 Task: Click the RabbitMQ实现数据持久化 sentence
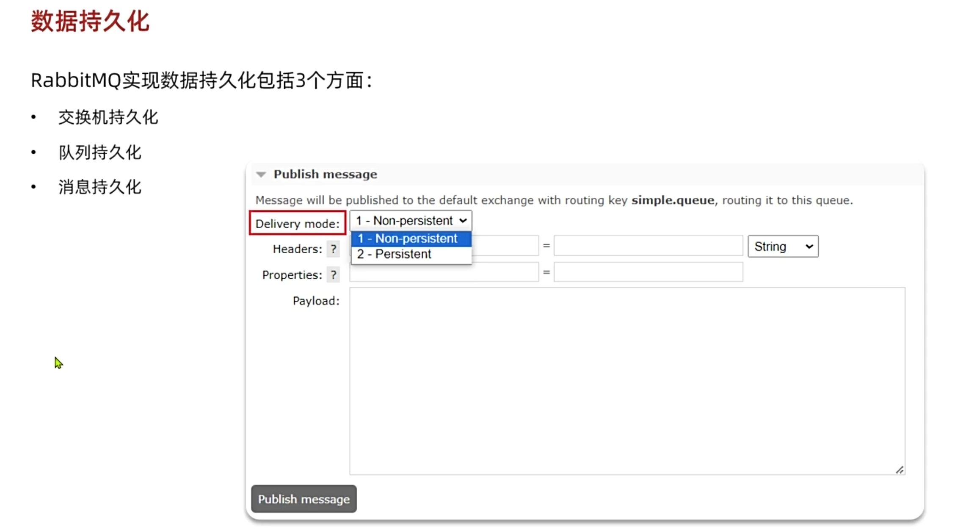coord(202,80)
